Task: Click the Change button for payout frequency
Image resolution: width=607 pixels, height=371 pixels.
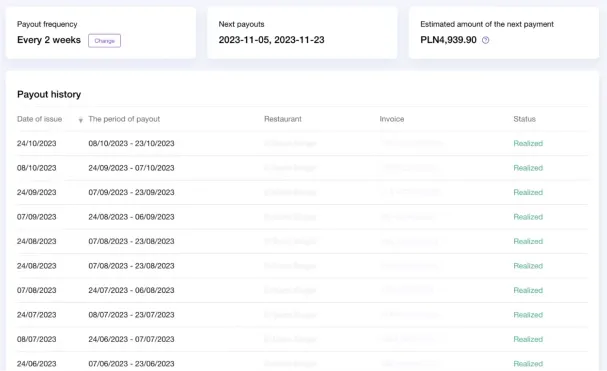Action: 105,41
